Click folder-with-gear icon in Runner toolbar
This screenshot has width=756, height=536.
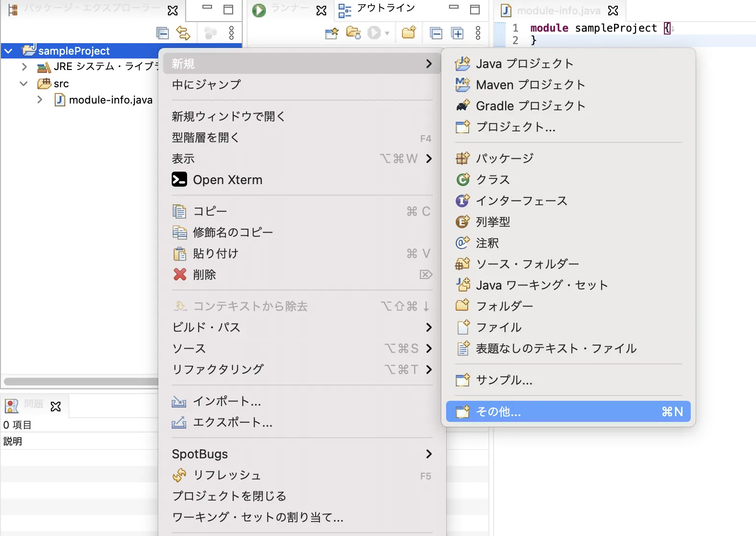tap(354, 33)
